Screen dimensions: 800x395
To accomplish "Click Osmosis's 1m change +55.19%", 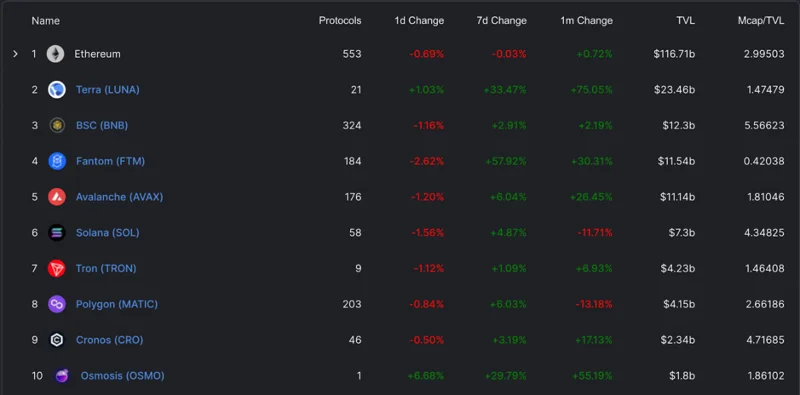I will click(x=592, y=376).
